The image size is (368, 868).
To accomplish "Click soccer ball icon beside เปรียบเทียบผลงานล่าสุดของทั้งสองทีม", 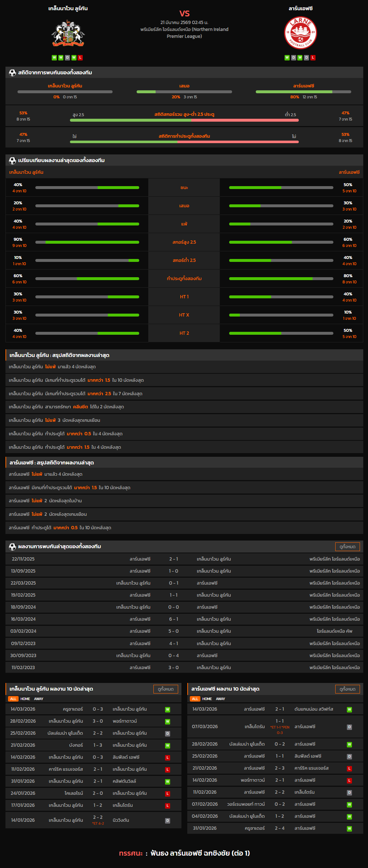I will 12,160.
